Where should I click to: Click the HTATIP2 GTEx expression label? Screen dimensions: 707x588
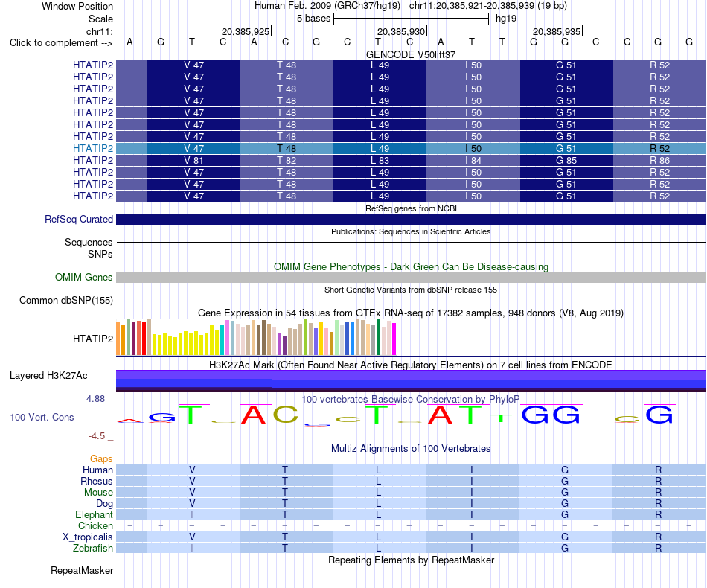[93, 339]
